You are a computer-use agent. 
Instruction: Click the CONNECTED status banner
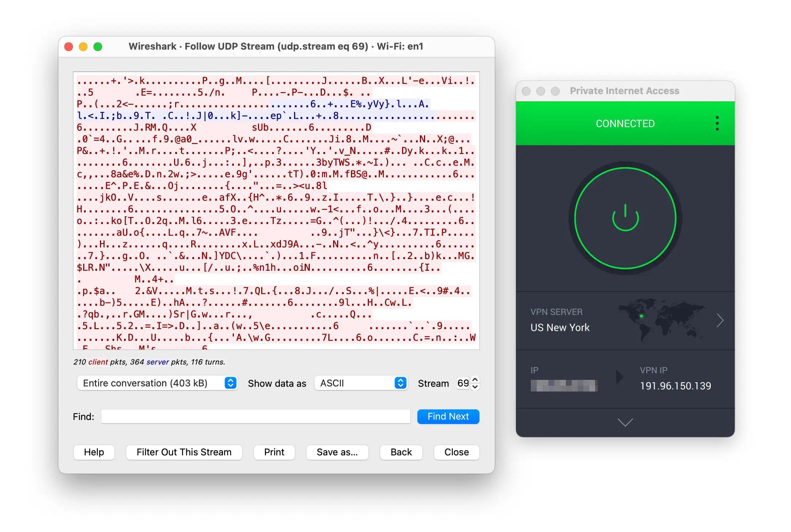click(625, 123)
